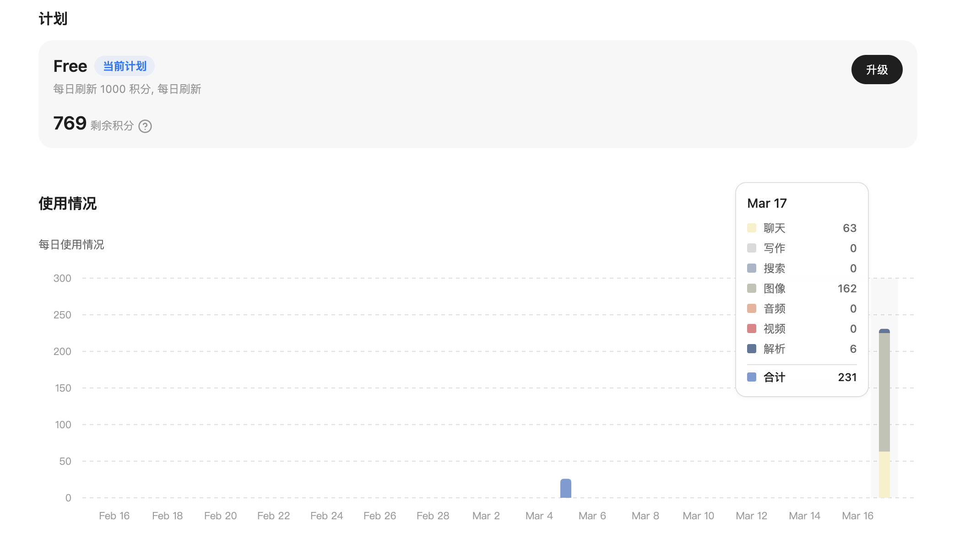This screenshot has width=965, height=560.
Task: Click the 合计 blue total swatch
Action: [751, 377]
